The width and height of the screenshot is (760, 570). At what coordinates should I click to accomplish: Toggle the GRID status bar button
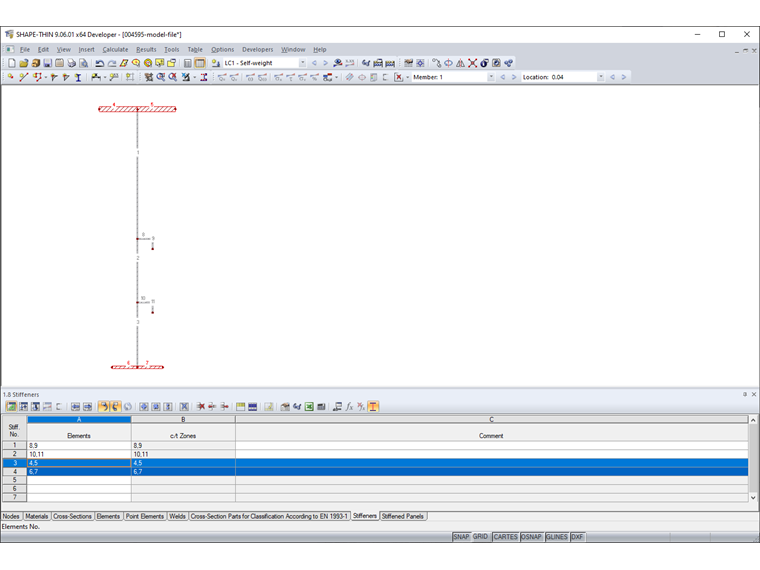point(480,537)
